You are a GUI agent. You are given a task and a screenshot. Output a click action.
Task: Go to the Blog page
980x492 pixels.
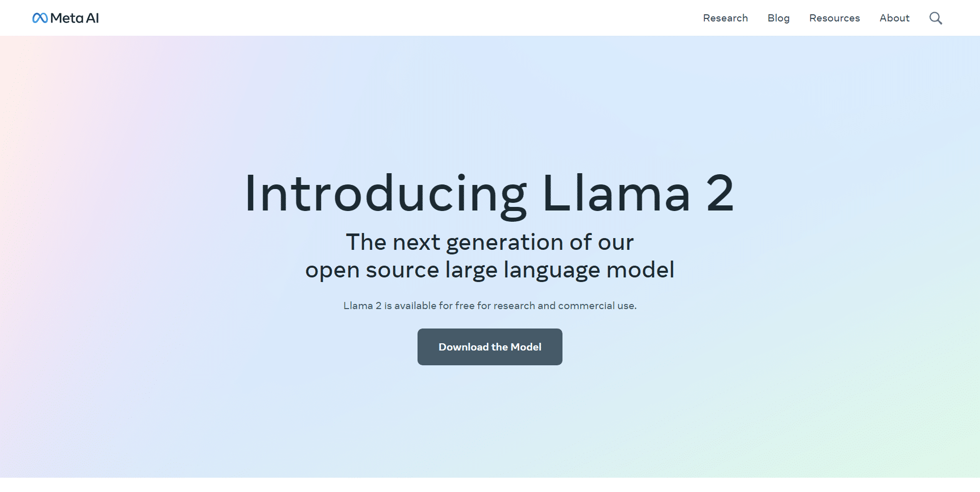[x=778, y=18]
